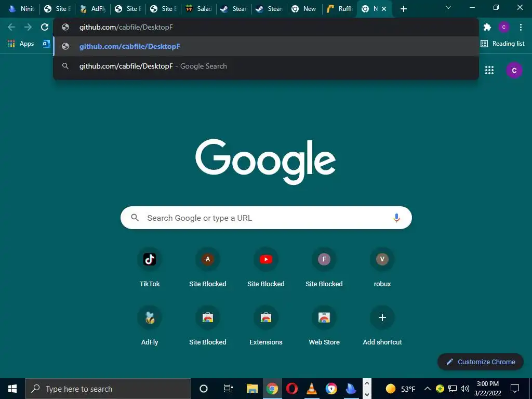Open the Site Blocked tile with letter A
Screen dimensions: 532x399
(208, 268)
